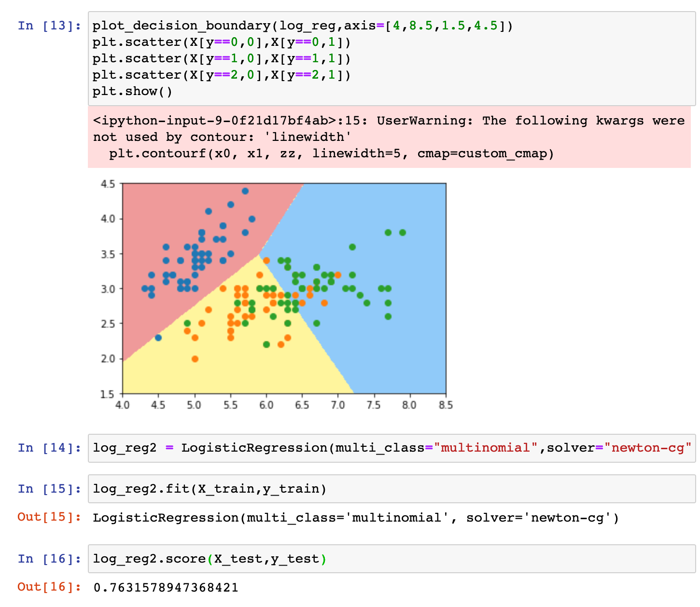Select the In [13] prompt label
This screenshot has height=607, width=700.
[x=49, y=26]
